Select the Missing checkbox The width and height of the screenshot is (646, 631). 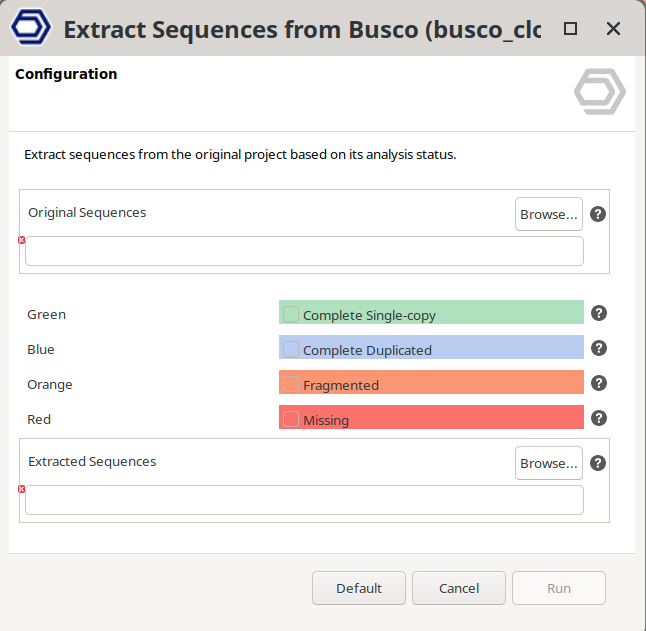tap(291, 419)
